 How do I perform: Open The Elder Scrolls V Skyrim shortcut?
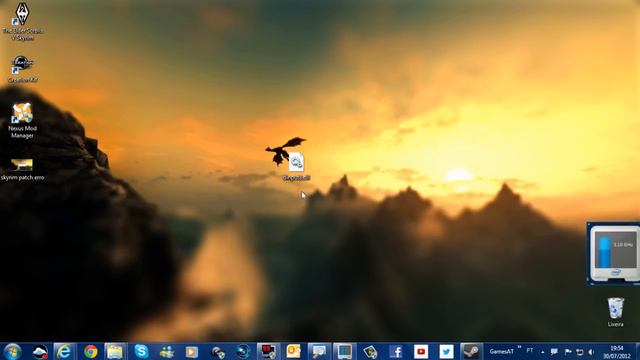[x=22, y=22]
